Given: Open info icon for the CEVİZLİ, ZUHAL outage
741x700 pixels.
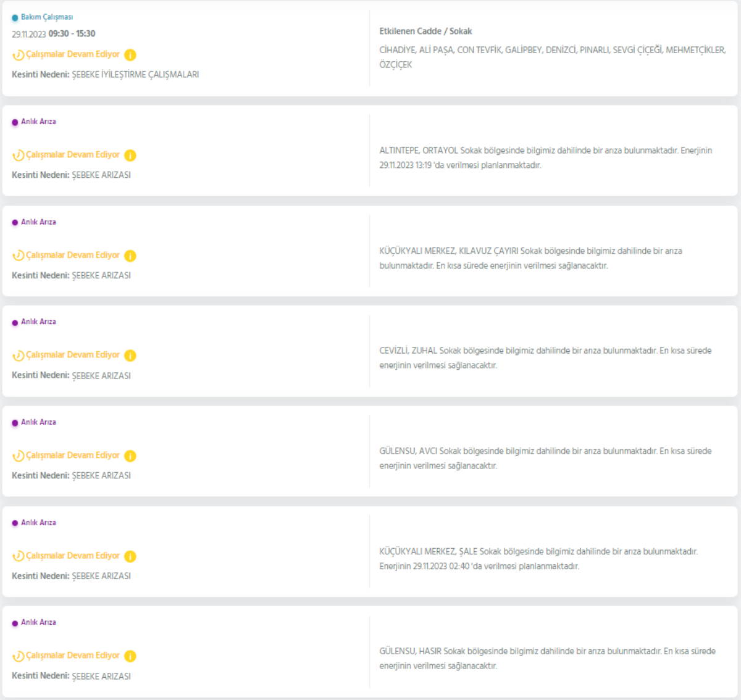Looking at the screenshot, I should coord(130,356).
